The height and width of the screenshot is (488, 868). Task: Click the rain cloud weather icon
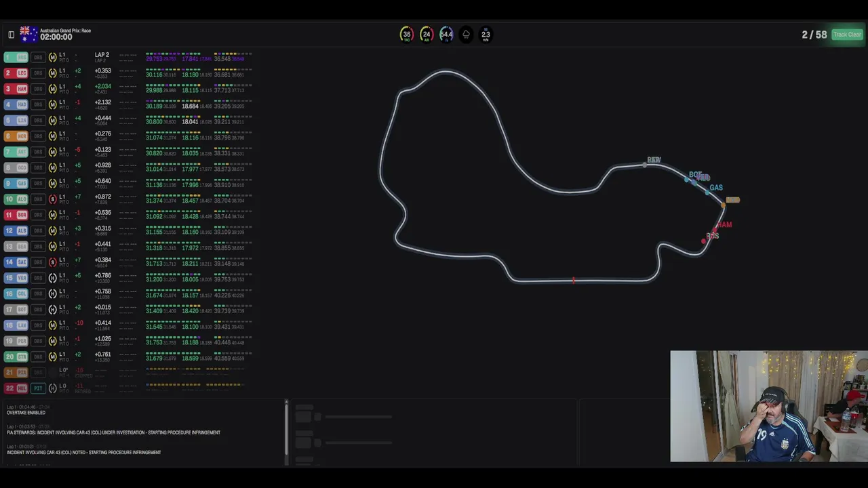[466, 35]
